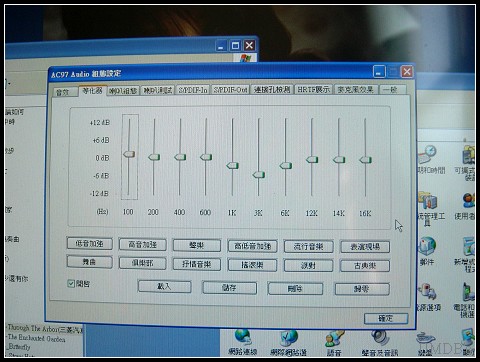Screen dimensions: 480x362
Task: Apply the 低音加強 (Bass boost) preset
Action: (x=89, y=244)
